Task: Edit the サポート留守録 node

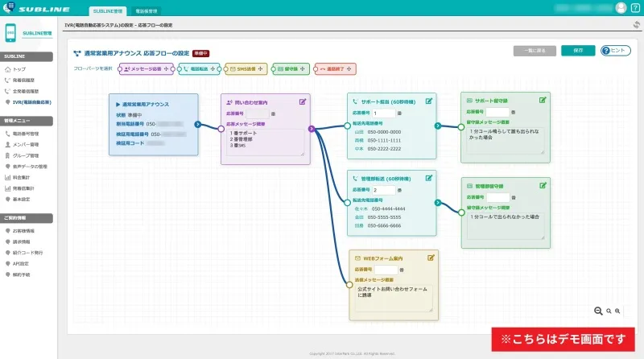Action: pyautogui.click(x=543, y=100)
